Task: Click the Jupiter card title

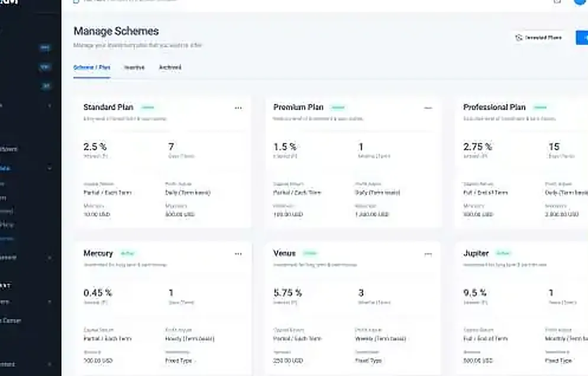Action: tap(476, 254)
